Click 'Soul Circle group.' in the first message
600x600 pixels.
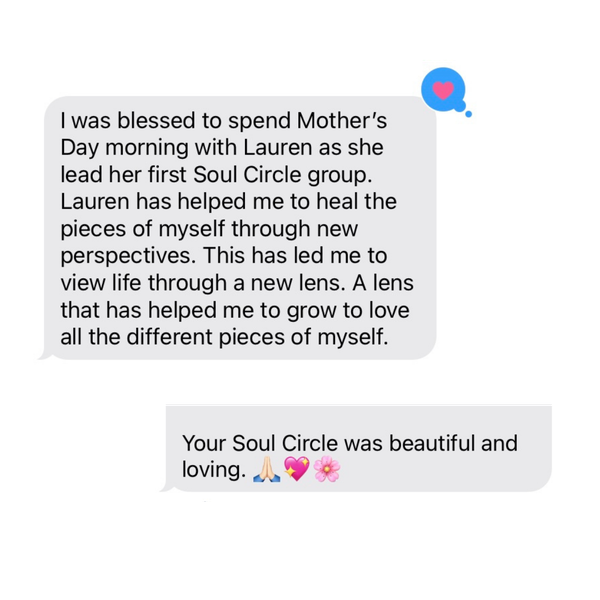point(283,175)
